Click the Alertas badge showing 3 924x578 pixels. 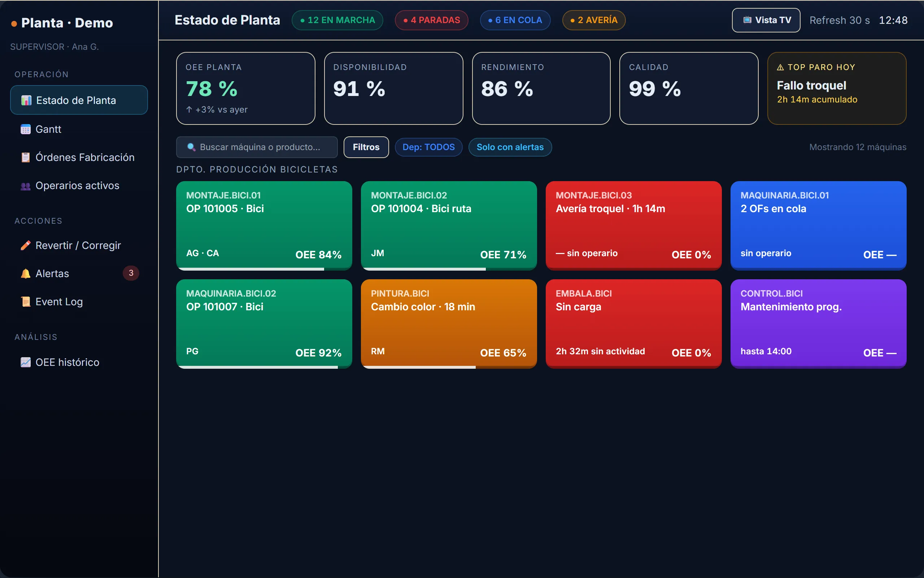pyautogui.click(x=131, y=273)
